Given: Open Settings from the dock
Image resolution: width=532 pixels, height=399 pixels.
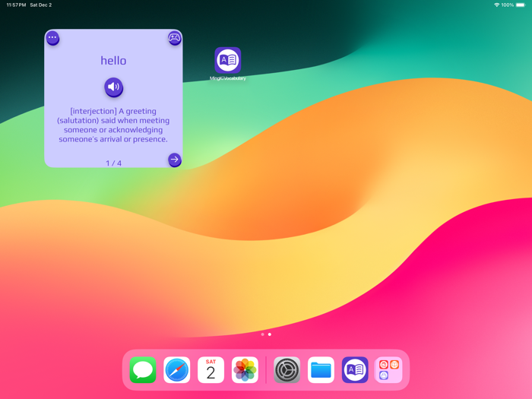Looking at the screenshot, I should click(x=287, y=370).
